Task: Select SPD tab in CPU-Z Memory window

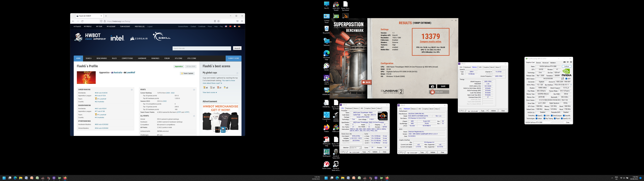Action: click(x=480, y=67)
